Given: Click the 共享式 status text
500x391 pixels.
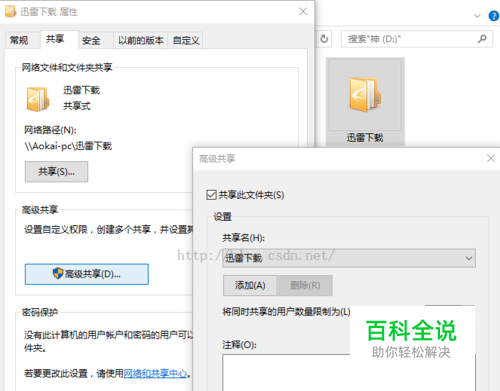Looking at the screenshot, I should click(77, 106).
